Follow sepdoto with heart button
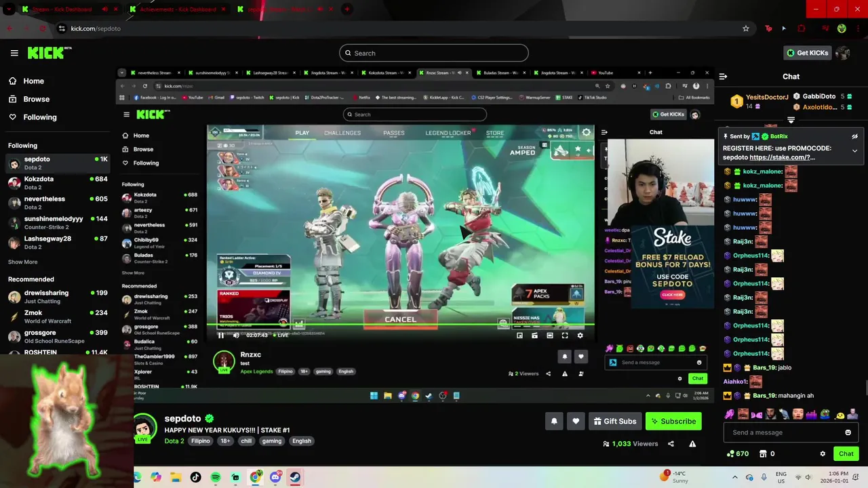Image resolution: width=868 pixels, height=488 pixels. pos(576,421)
